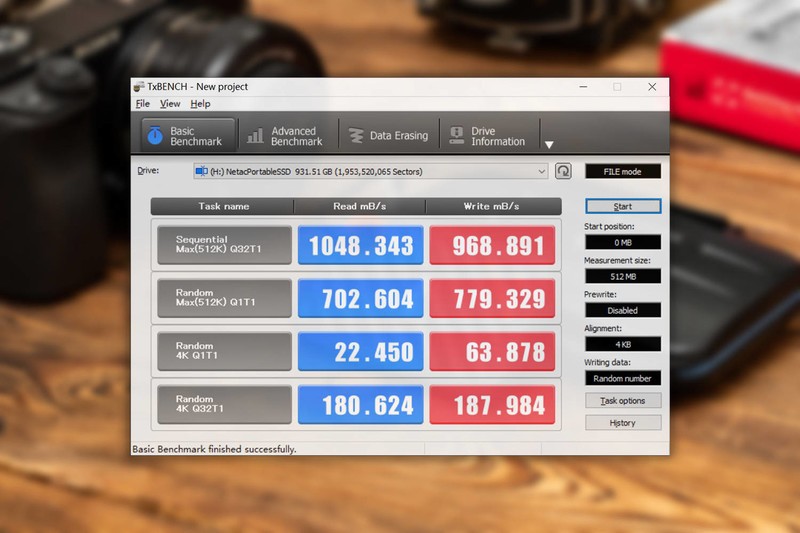
Task: Click the Random Max(512K) Q1T1 task button
Action: pos(224,298)
